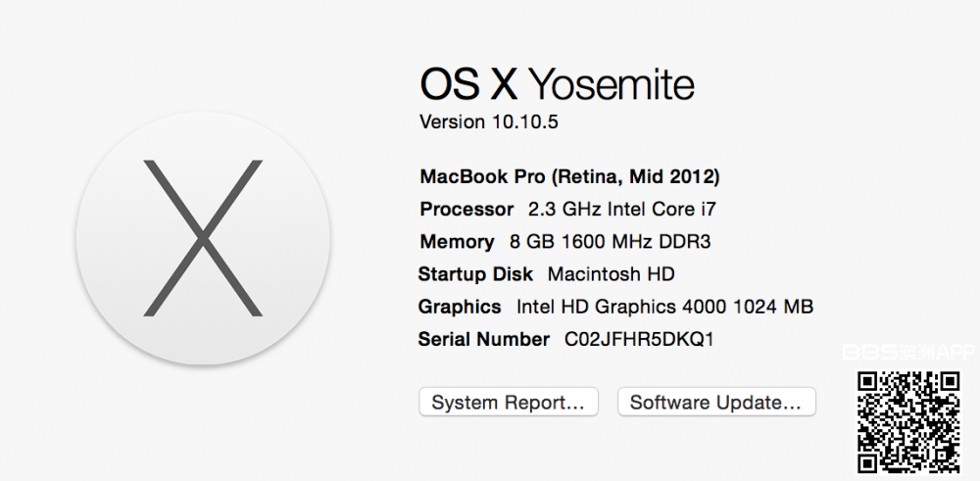Click the word Yosemite in the title

click(612, 85)
